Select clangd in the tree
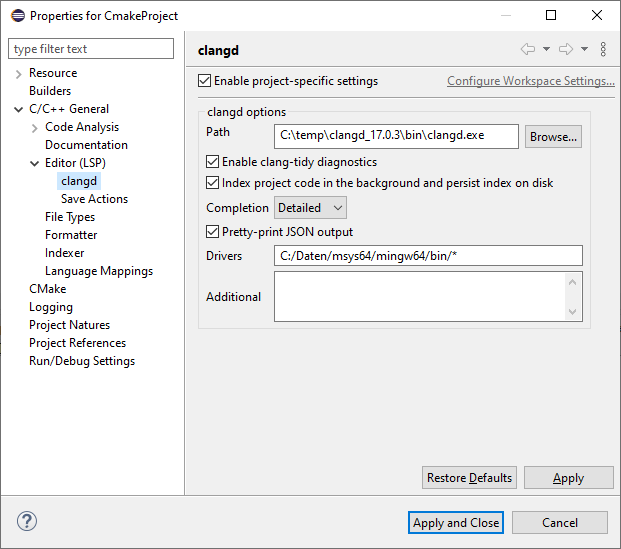 pos(79,181)
